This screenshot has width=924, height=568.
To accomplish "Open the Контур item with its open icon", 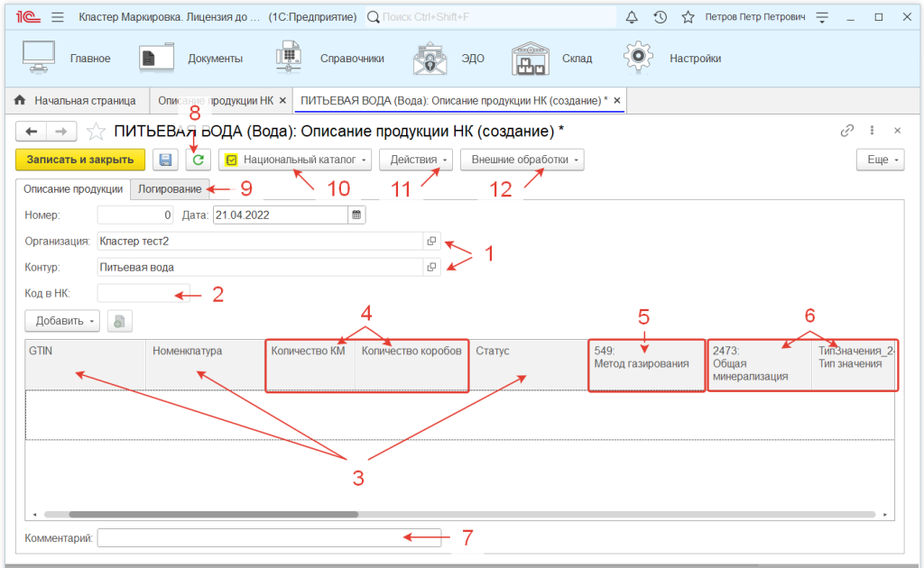I will pyautogui.click(x=432, y=267).
